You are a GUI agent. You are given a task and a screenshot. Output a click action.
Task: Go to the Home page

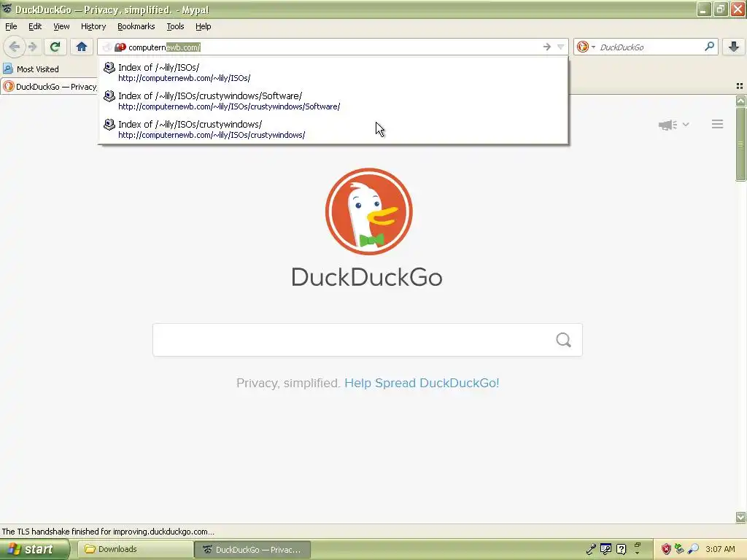click(x=82, y=47)
